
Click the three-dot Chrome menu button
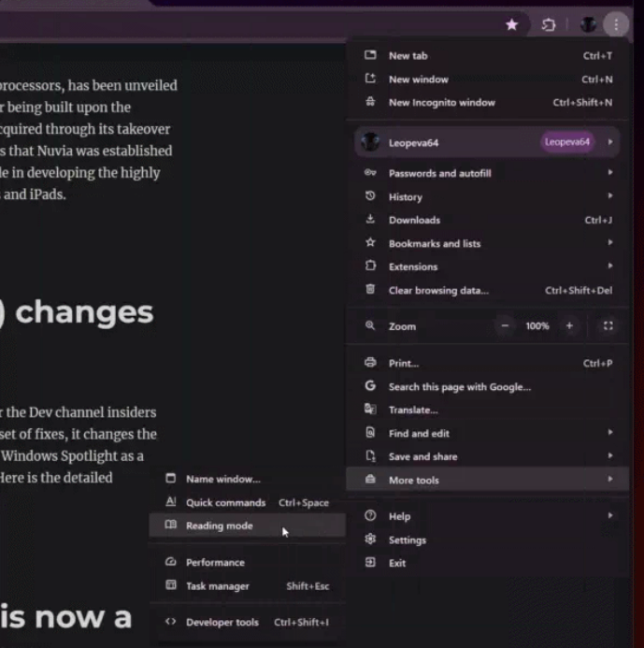616,25
